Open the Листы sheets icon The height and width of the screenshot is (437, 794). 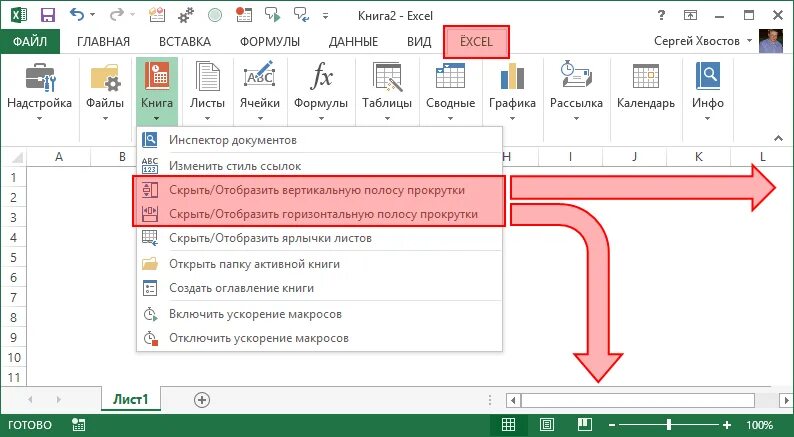[208, 77]
